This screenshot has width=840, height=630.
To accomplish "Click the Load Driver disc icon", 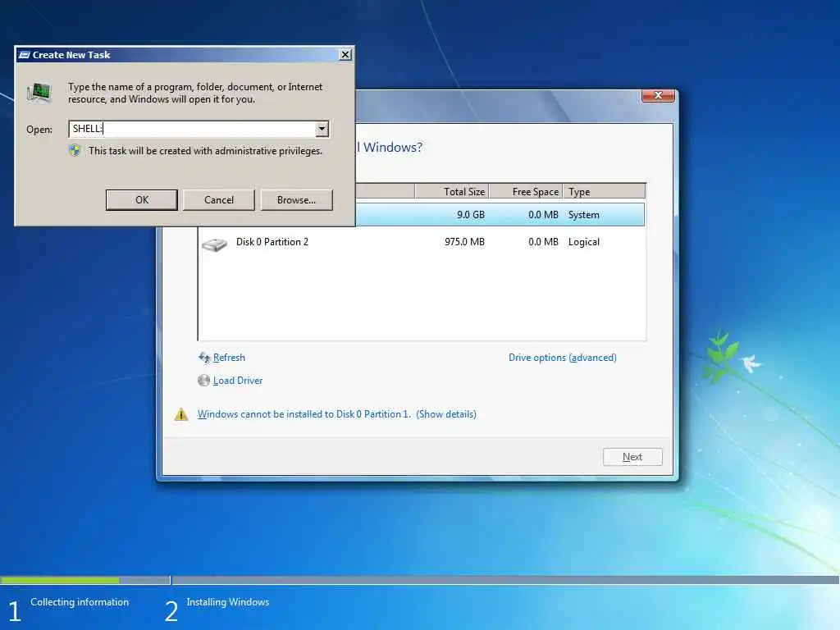I will coord(203,381).
